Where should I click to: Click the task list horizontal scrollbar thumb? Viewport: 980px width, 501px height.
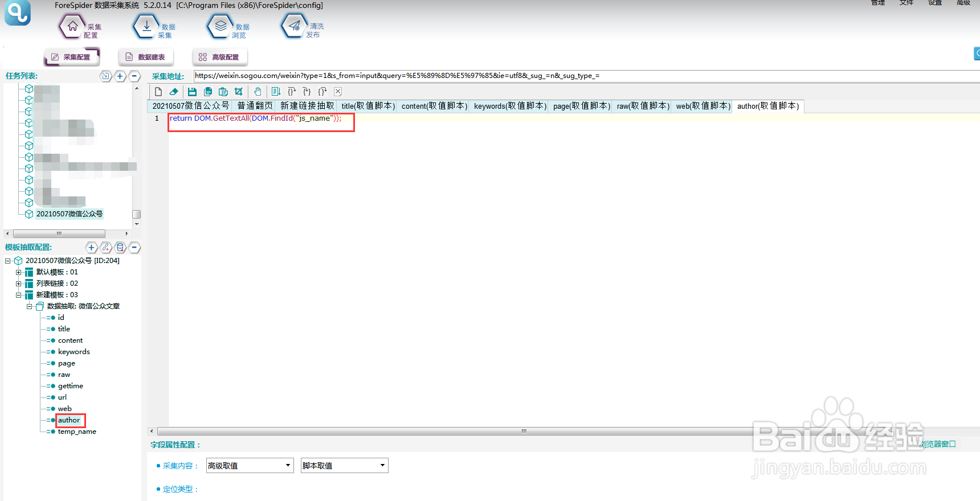(x=59, y=233)
